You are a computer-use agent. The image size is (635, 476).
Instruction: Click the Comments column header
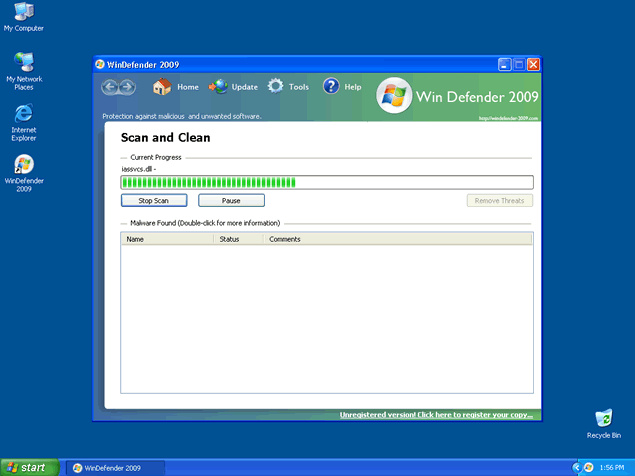pos(398,239)
